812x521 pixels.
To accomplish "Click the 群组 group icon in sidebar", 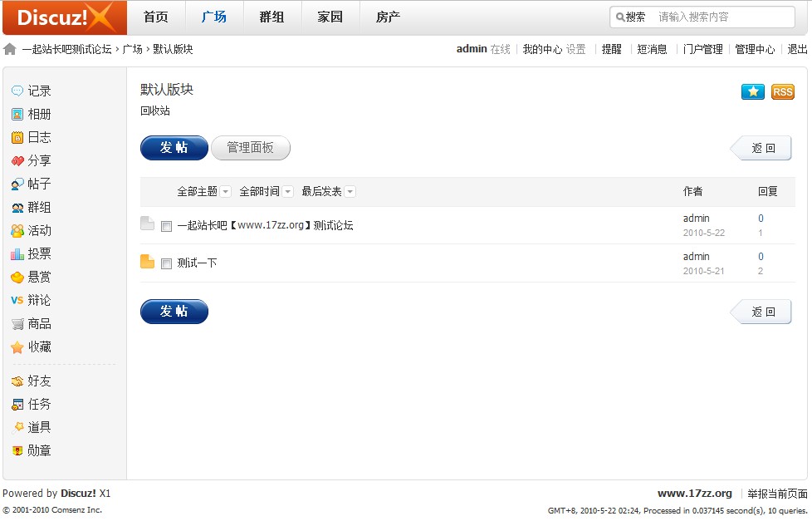I will (17, 208).
